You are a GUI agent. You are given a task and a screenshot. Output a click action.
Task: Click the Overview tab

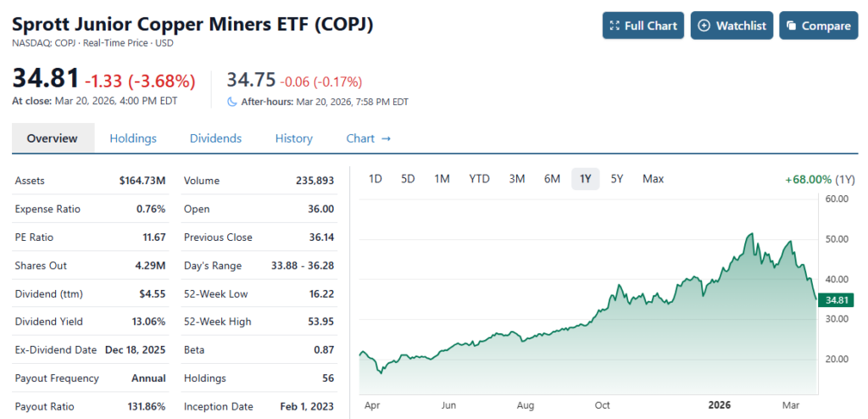point(53,138)
